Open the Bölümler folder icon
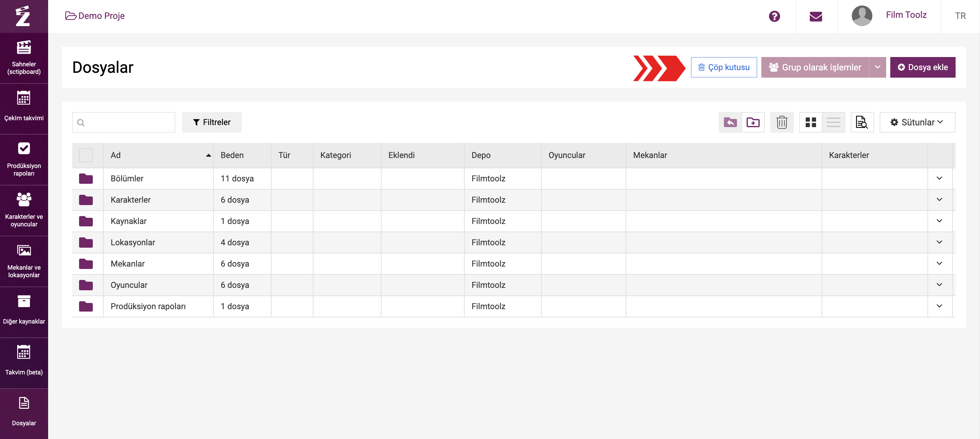This screenshot has width=980, height=439. [86, 179]
